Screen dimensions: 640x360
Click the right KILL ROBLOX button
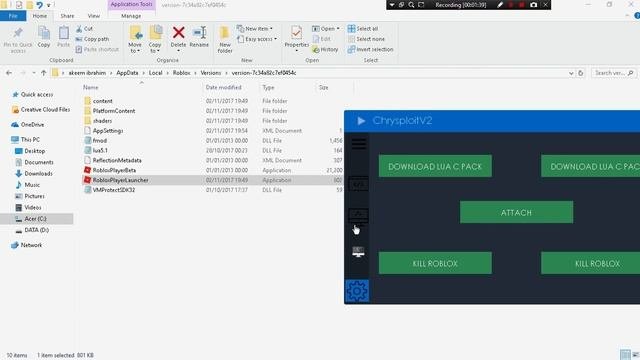tap(591, 263)
